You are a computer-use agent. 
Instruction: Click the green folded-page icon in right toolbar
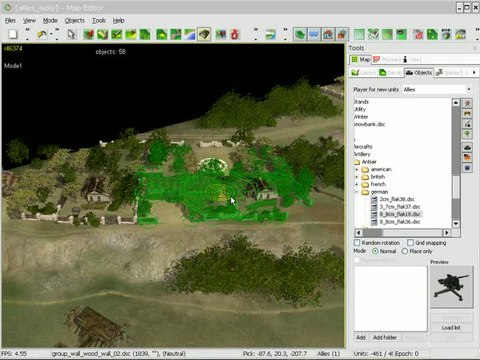pyautogui.click(x=432, y=34)
